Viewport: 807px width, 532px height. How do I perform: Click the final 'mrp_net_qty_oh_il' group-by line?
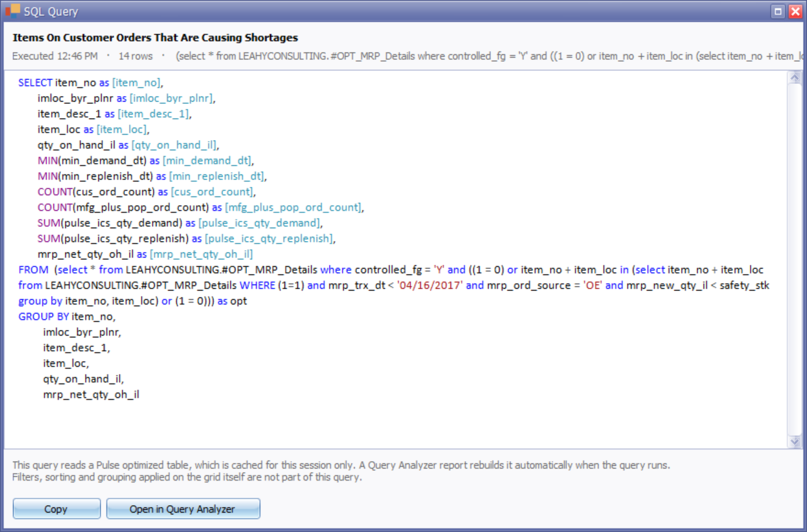click(91, 394)
